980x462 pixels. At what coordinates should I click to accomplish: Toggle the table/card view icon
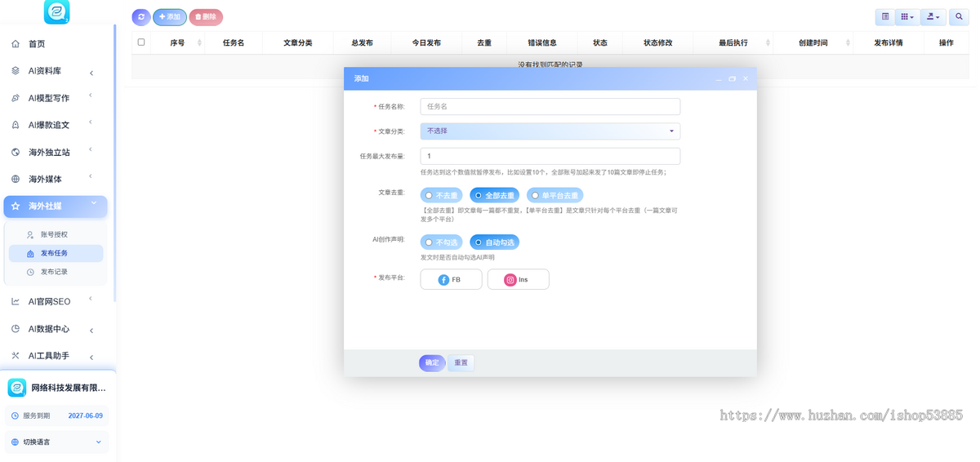tap(885, 16)
